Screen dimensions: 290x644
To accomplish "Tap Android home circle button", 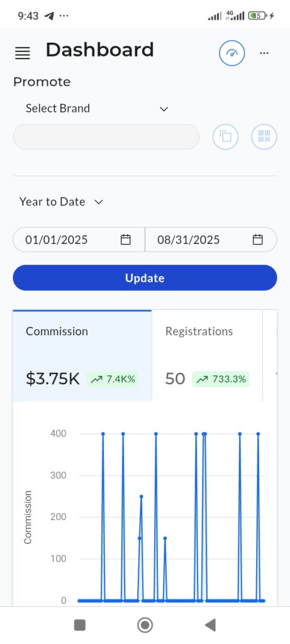I will (x=145, y=625).
